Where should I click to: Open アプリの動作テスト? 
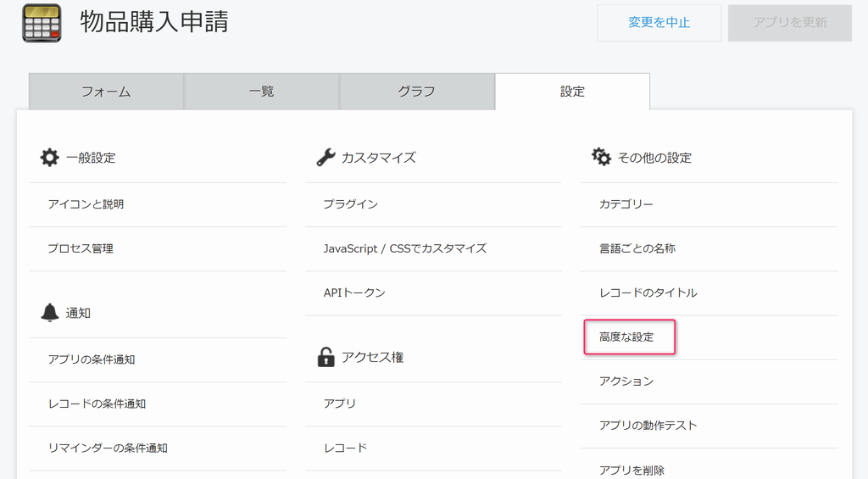[648, 426]
